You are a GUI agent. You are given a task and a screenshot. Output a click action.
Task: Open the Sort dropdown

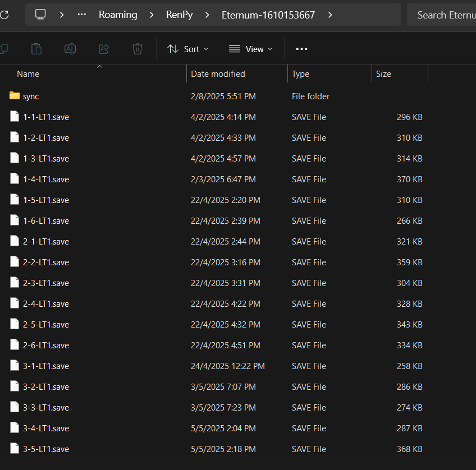pos(188,49)
